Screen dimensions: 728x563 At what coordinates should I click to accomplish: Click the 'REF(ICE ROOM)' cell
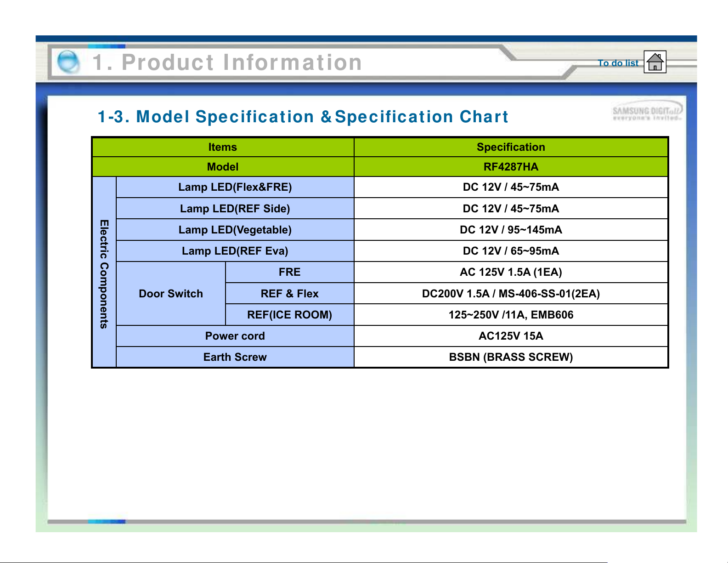click(290, 315)
